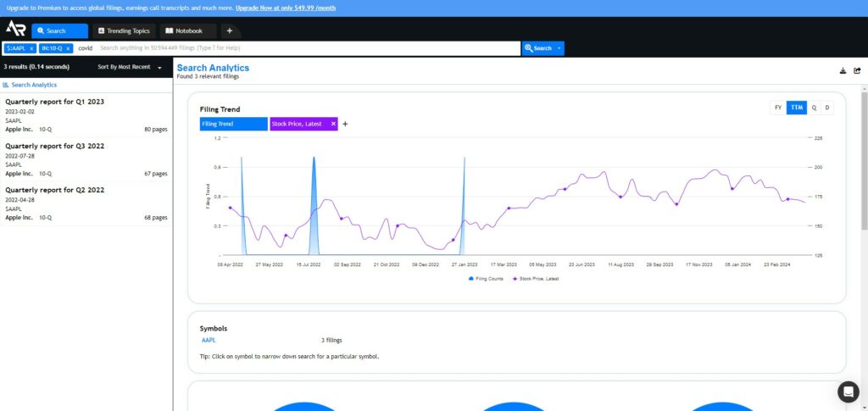Open Sort By Most Recent dropdown

(x=130, y=67)
